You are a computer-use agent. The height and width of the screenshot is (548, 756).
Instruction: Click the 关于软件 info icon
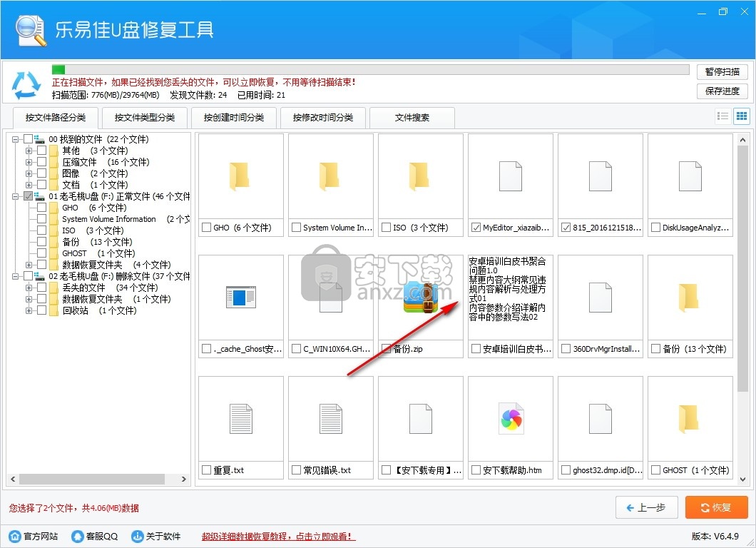click(x=138, y=536)
